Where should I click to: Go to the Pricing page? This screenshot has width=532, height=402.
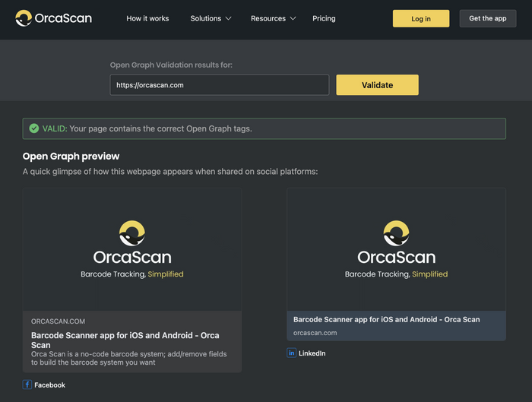(x=324, y=18)
